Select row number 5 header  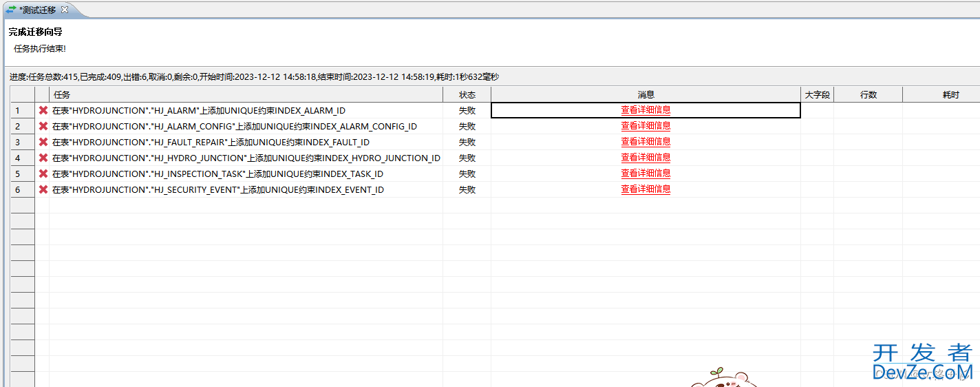click(x=23, y=174)
